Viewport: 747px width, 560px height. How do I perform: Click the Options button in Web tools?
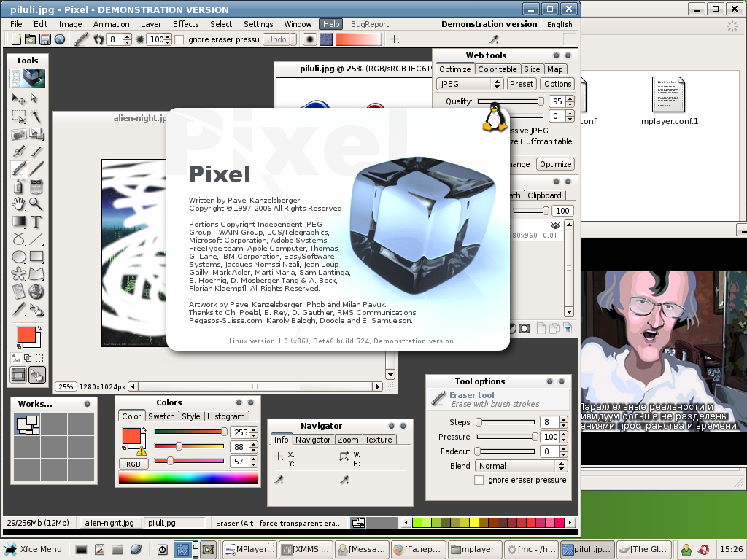[x=557, y=84]
